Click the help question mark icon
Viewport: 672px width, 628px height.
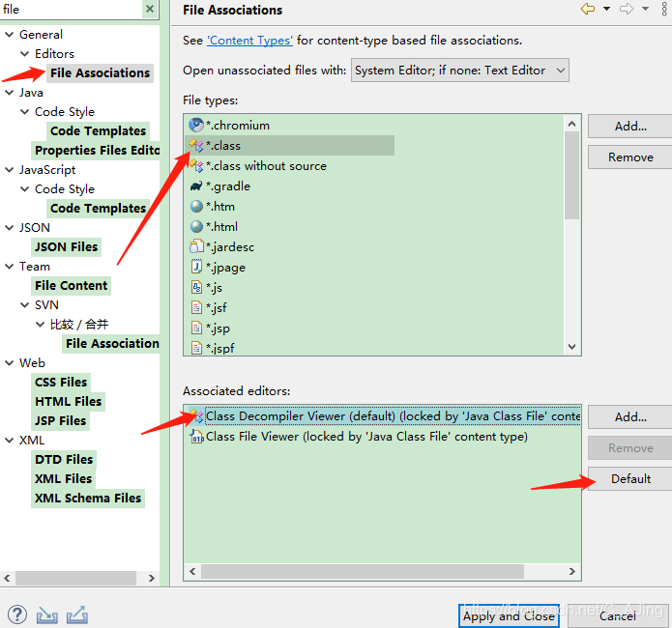coord(17,614)
